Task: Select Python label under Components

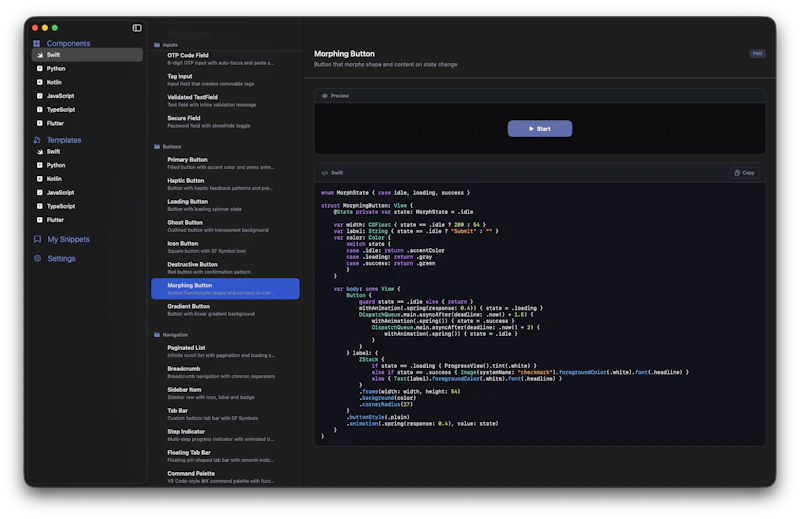Action: [56, 68]
